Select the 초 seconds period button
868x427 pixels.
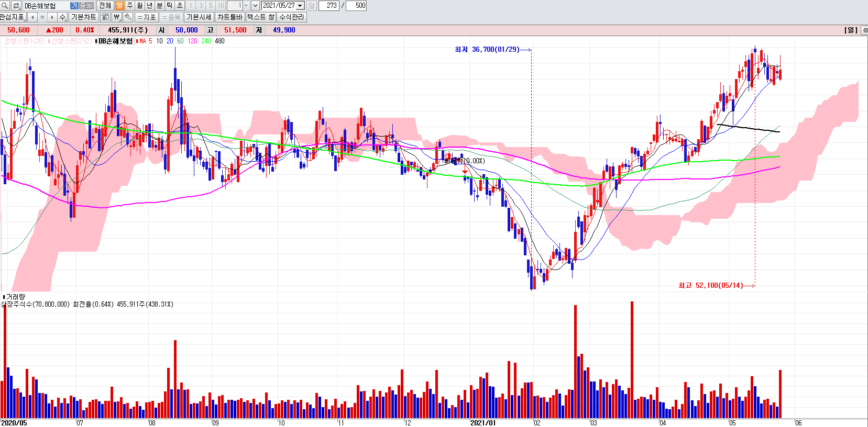pyautogui.click(x=180, y=6)
